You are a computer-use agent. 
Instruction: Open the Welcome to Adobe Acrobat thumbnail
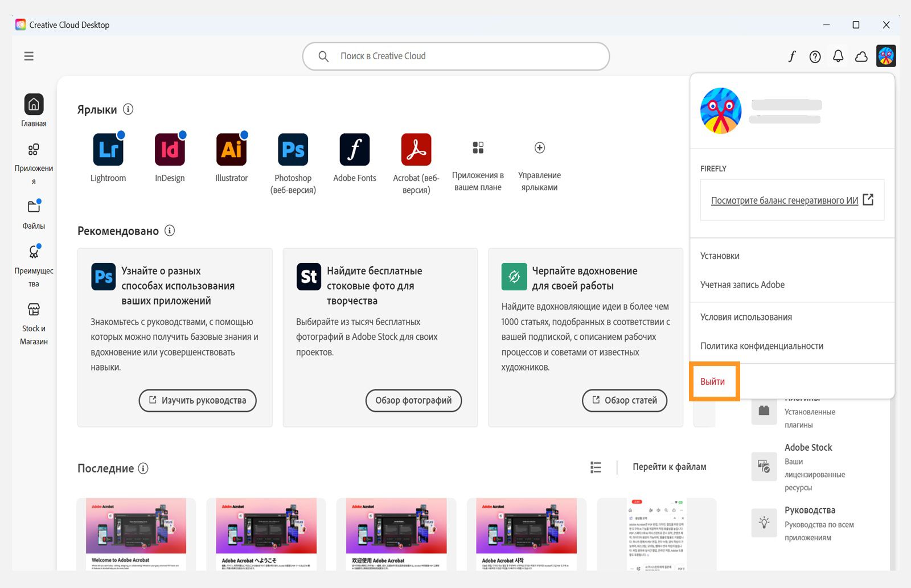click(136, 534)
